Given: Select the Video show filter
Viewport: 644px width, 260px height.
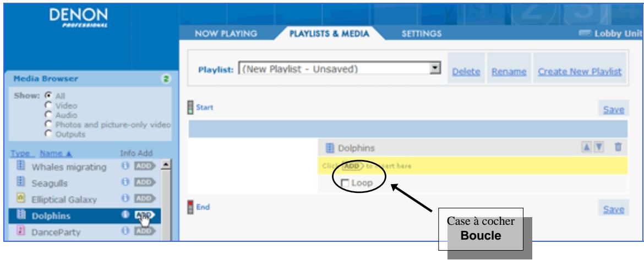Looking at the screenshot, I should tap(49, 106).
